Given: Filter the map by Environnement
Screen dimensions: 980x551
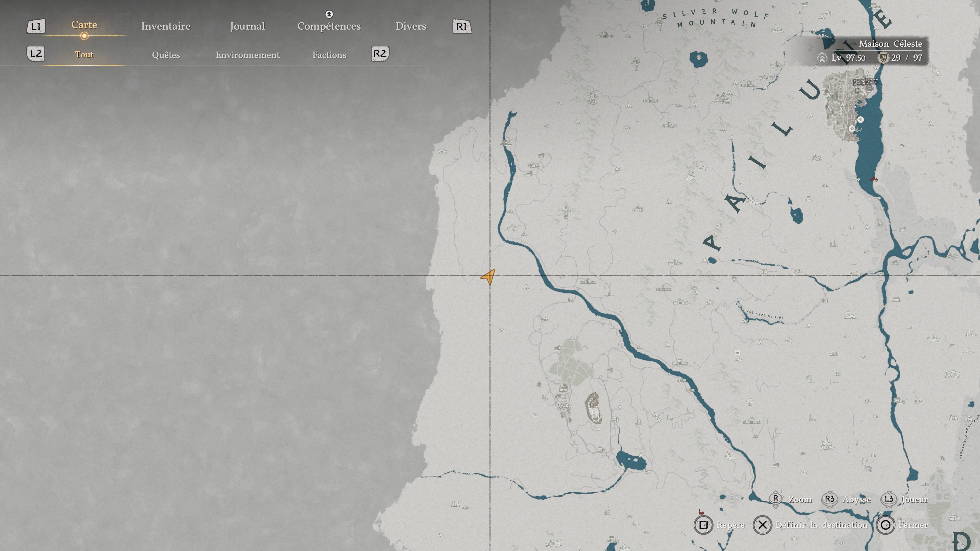Looking at the screenshot, I should [248, 55].
